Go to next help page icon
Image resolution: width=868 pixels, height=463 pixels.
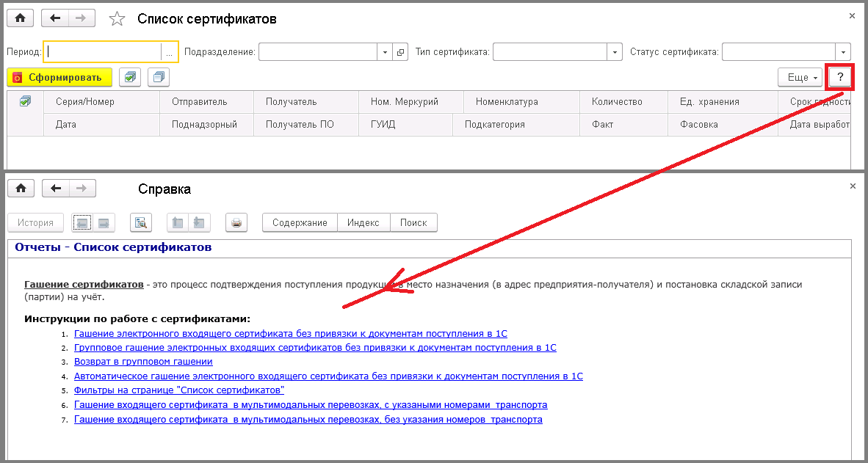[103, 223]
